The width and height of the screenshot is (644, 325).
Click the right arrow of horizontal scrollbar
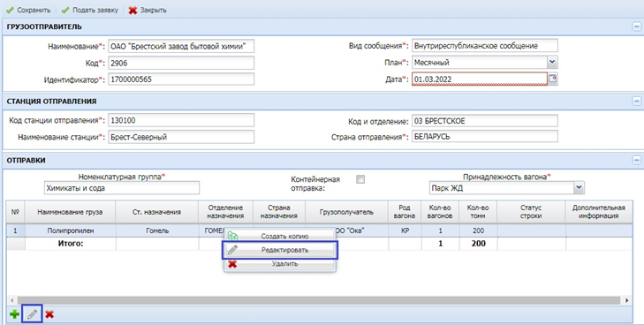627,300
